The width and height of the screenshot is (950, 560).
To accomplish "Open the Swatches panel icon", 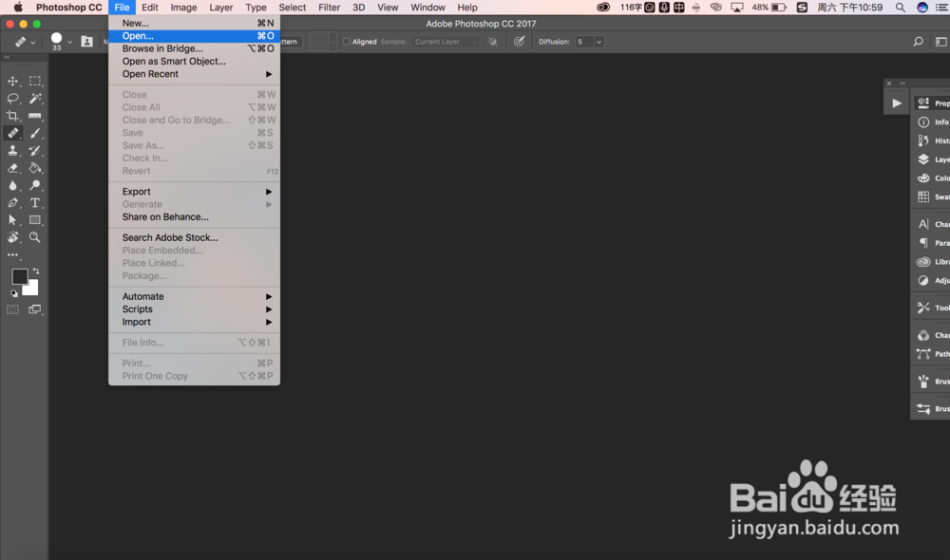I will (923, 196).
